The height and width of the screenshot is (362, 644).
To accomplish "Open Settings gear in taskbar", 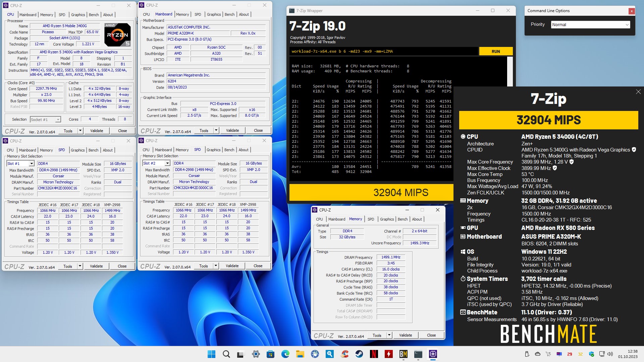I will point(256,354).
